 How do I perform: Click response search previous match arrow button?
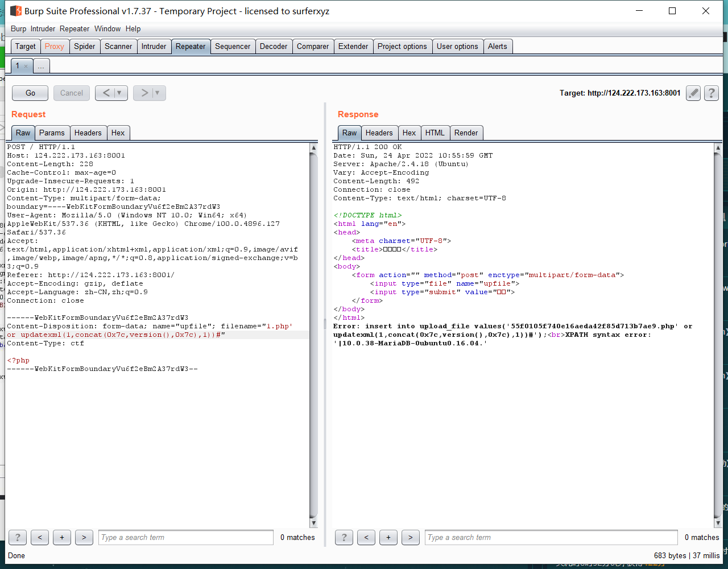tap(366, 537)
